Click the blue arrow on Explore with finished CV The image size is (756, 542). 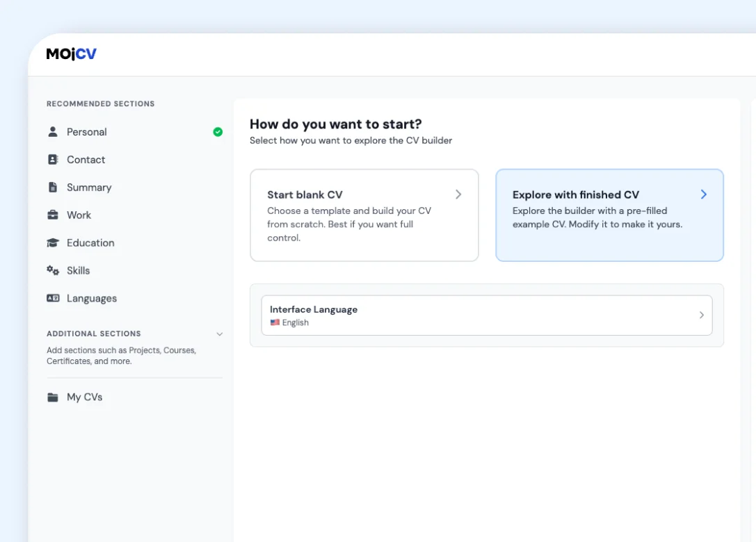703,194
